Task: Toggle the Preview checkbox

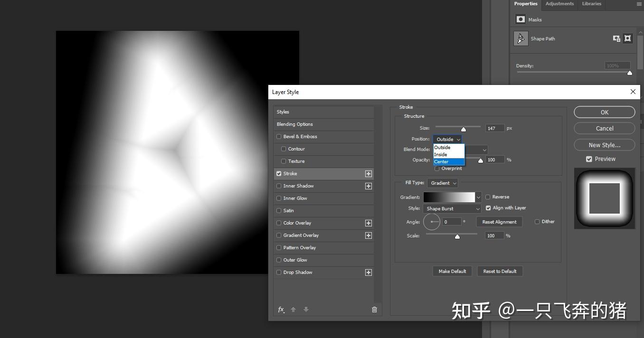Action: coord(589,159)
